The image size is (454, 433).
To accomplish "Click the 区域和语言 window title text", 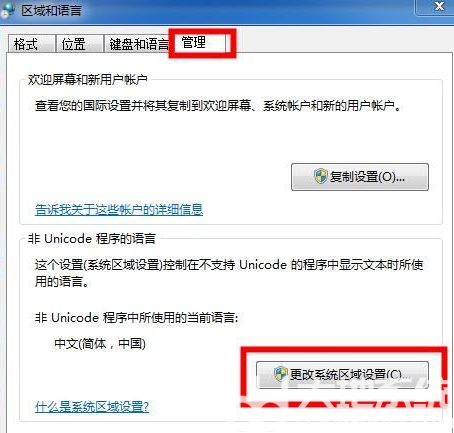I will pos(51,10).
